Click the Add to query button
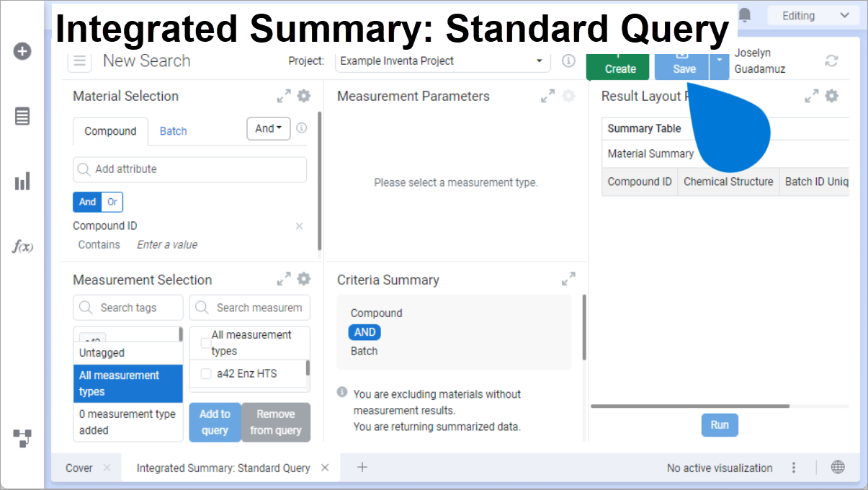 pos(215,422)
